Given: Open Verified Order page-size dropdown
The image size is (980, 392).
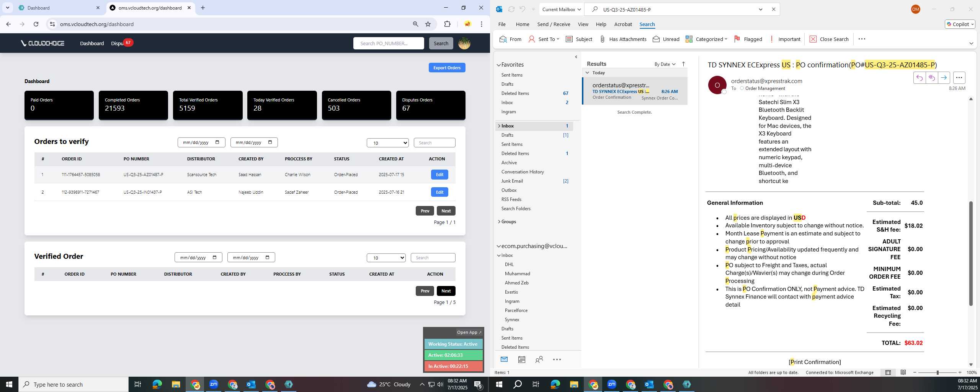Looking at the screenshot, I should pyautogui.click(x=386, y=258).
